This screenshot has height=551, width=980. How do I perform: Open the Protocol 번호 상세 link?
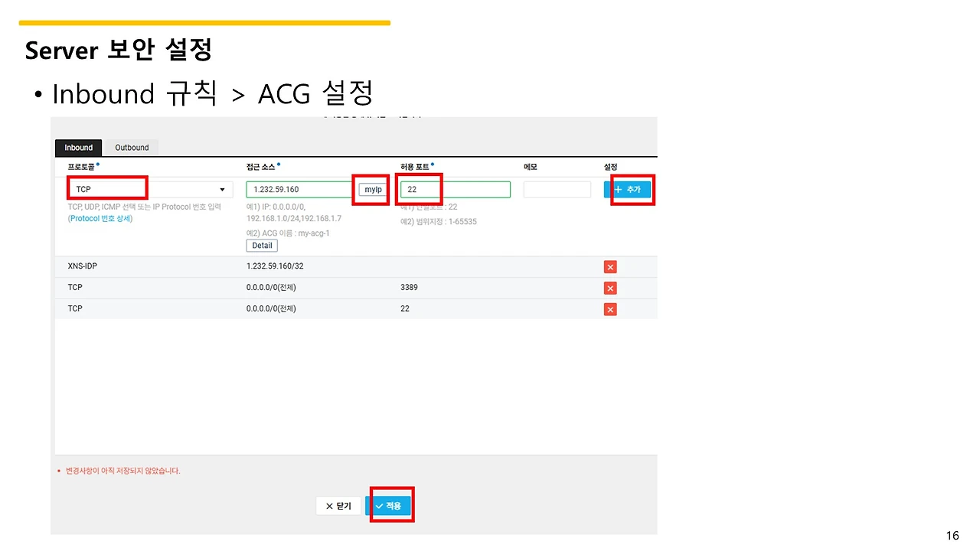[100, 219]
